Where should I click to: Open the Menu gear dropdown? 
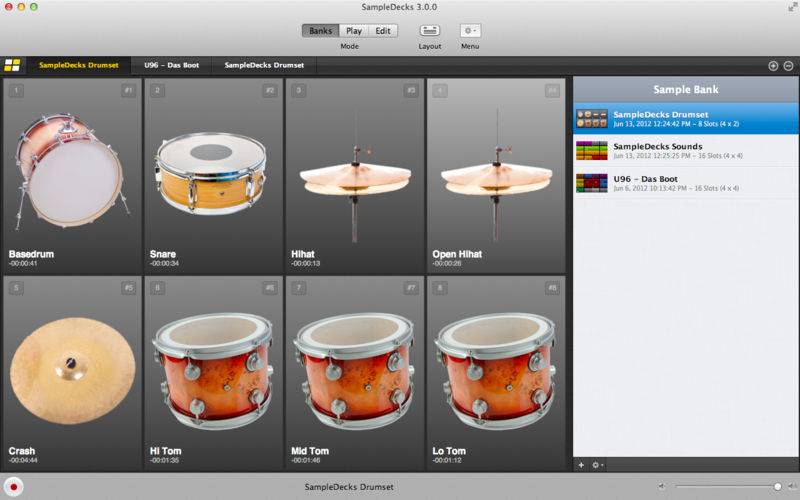pyautogui.click(x=470, y=31)
